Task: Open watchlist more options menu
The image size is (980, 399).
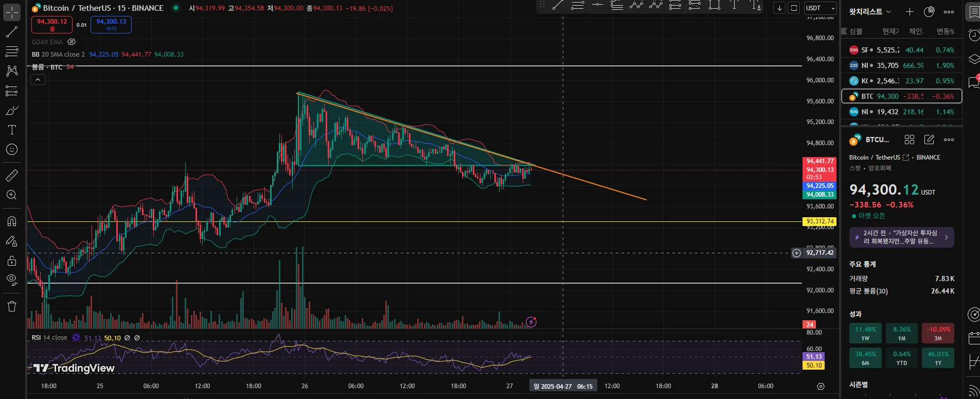Action: click(x=949, y=12)
